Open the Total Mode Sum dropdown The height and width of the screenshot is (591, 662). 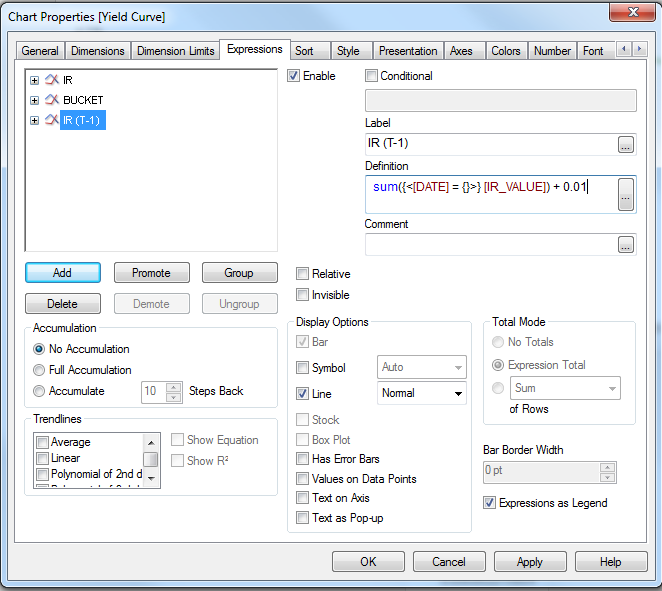pyautogui.click(x=565, y=388)
